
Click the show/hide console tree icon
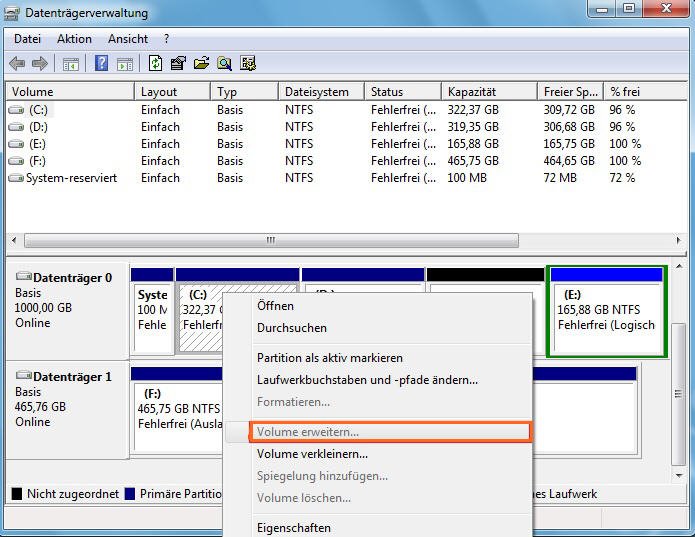[x=70, y=64]
